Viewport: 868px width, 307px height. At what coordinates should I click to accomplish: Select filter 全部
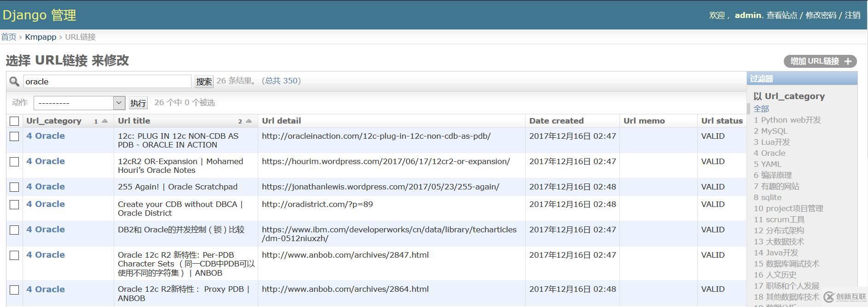761,109
